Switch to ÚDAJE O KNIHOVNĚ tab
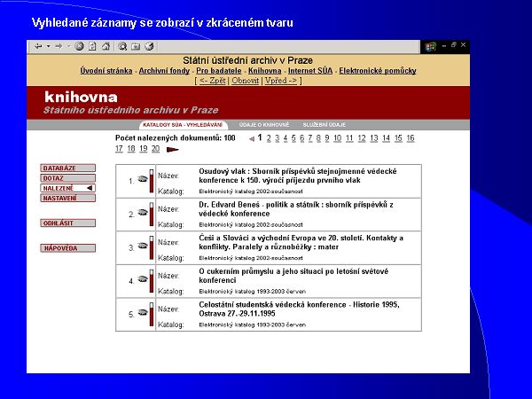Viewport: 532px width, 399px height. 263,125
